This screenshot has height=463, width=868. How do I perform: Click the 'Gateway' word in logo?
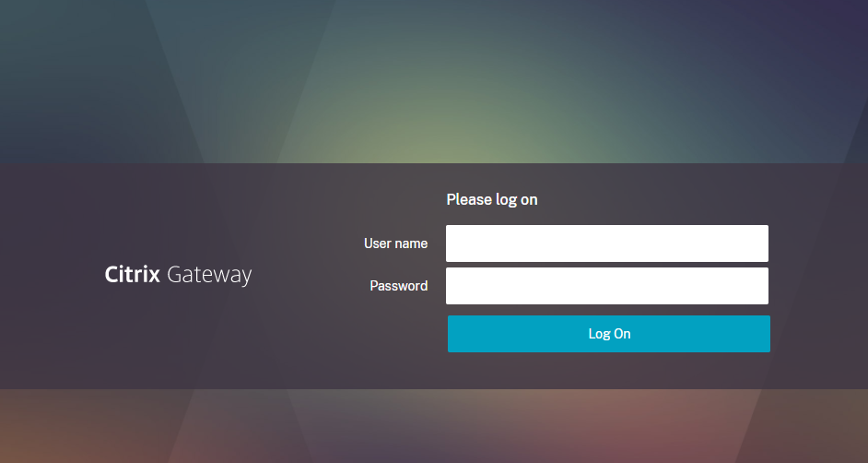(209, 275)
